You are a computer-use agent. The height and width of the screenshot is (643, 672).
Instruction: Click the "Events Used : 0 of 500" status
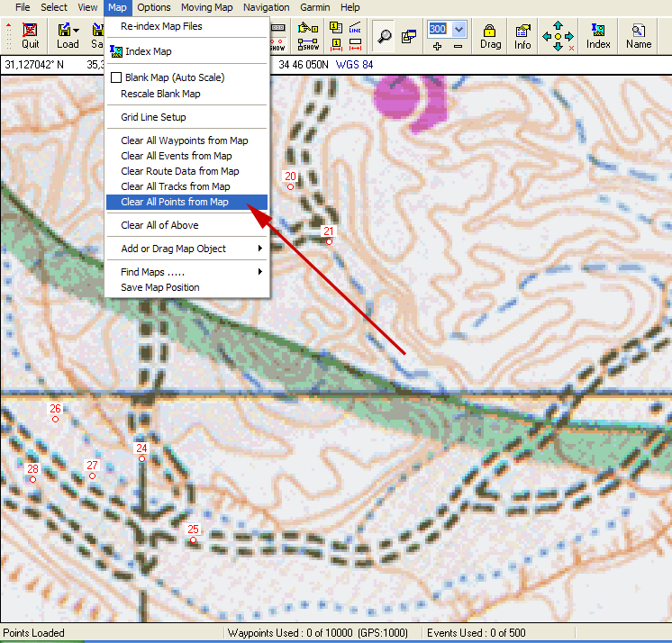tap(477, 633)
